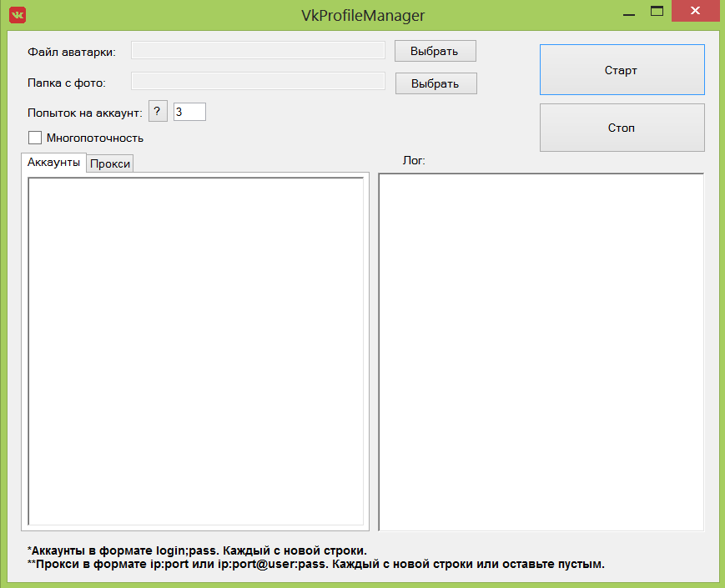Click the VK logo icon in title bar

[18, 15]
